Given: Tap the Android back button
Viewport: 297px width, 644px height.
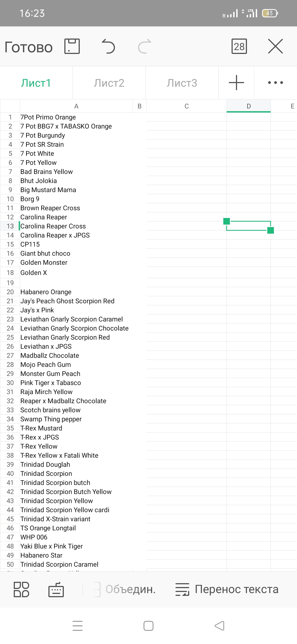Looking at the screenshot, I should click(x=219, y=626).
